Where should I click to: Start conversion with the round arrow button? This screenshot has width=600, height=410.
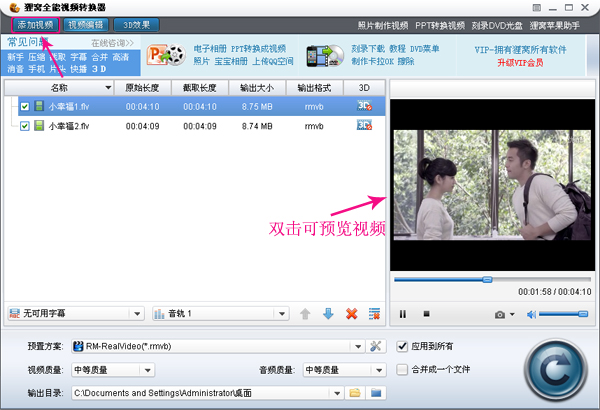pos(555,370)
